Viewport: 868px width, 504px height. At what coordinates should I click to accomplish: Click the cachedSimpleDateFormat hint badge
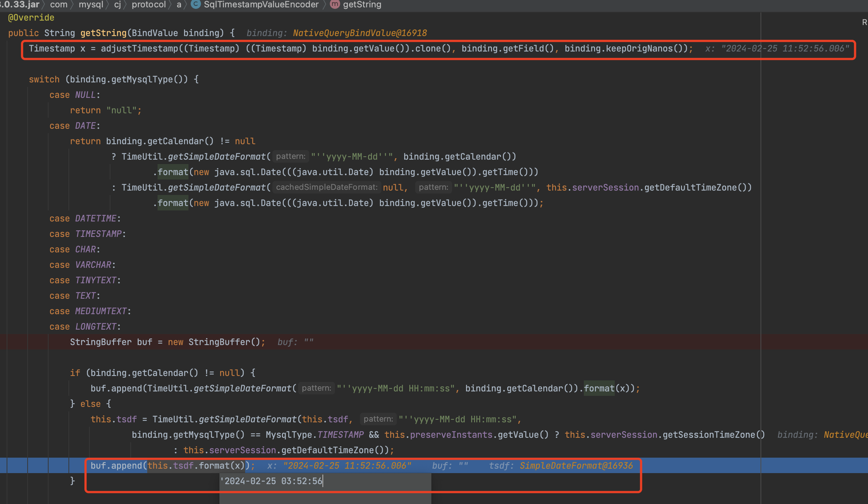pos(326,187)
